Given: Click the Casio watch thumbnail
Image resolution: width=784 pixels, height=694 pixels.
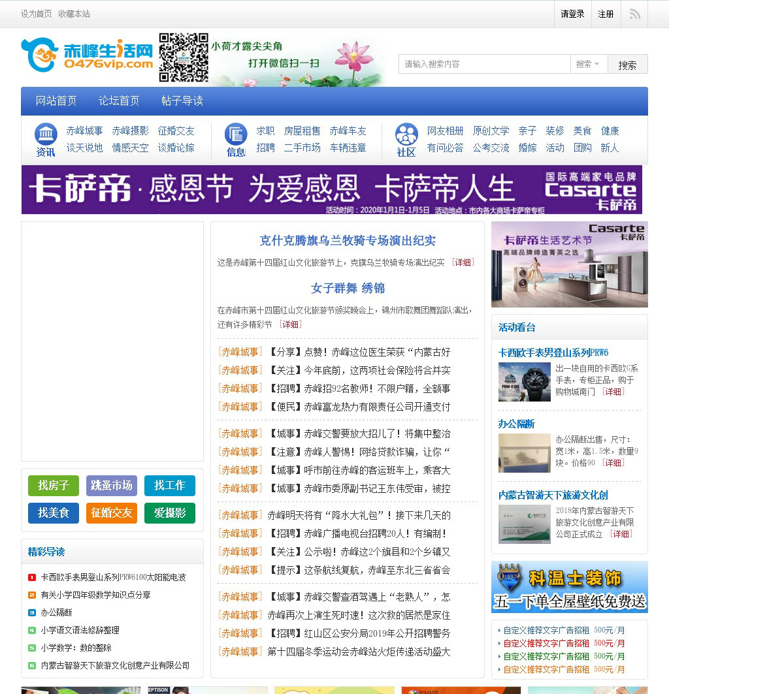Looking at the screenshot, I should pyautogui.click(x=524, y=381).
